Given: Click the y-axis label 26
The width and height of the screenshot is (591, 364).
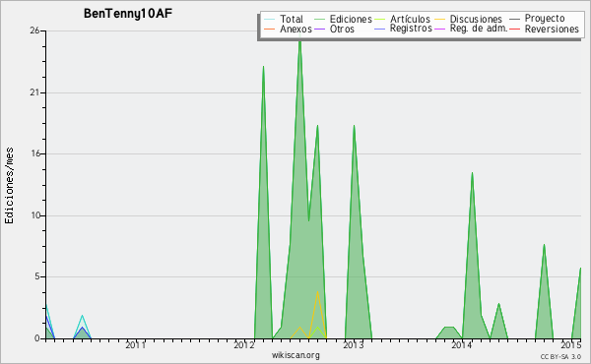Looking at the screenshot, I should point(34,30).
